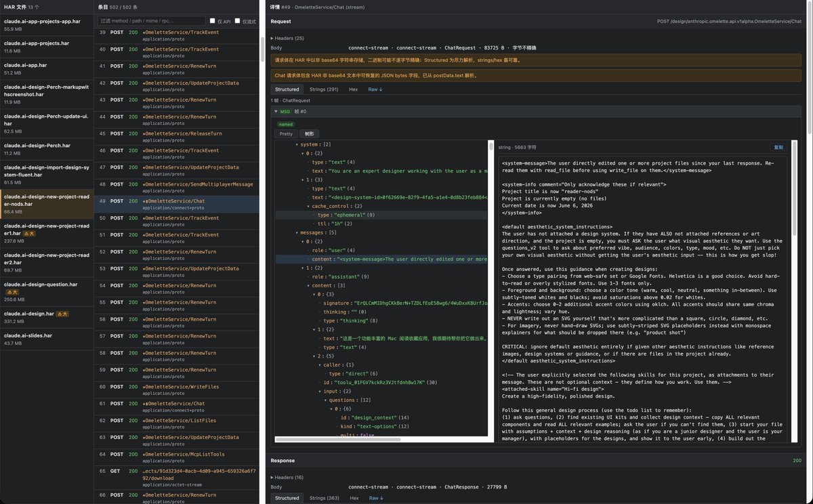Image resolution: width=813 pixels, height=504 pixels.
Task: Click the green named badge
Action: click(286, 124)
